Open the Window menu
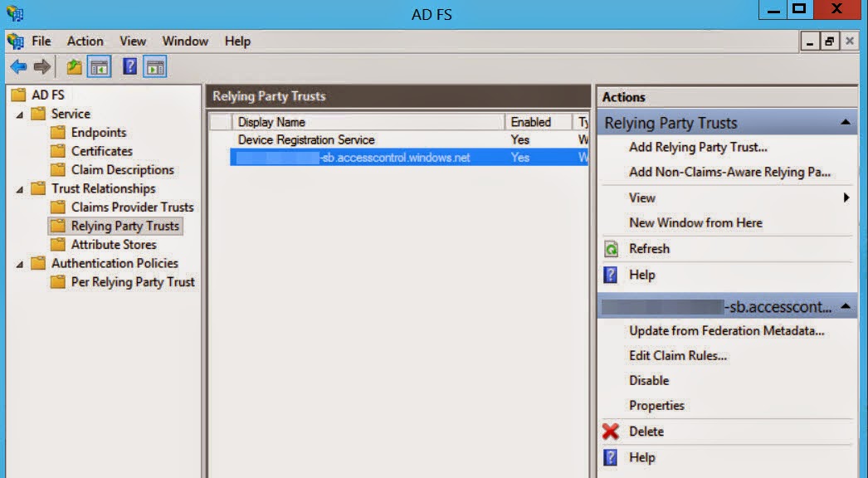 tap(185, 41)
